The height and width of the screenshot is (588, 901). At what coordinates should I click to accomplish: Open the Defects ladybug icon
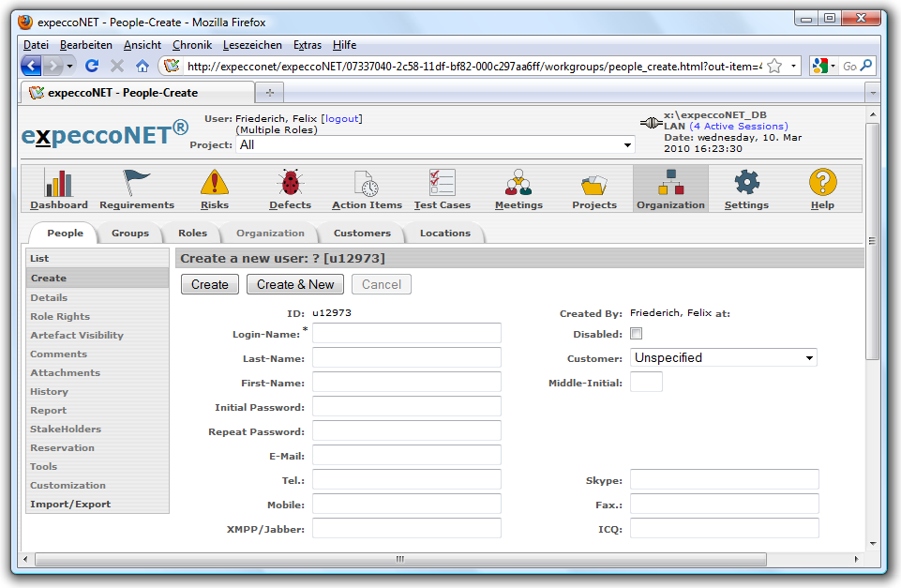[x=290, y=183]
